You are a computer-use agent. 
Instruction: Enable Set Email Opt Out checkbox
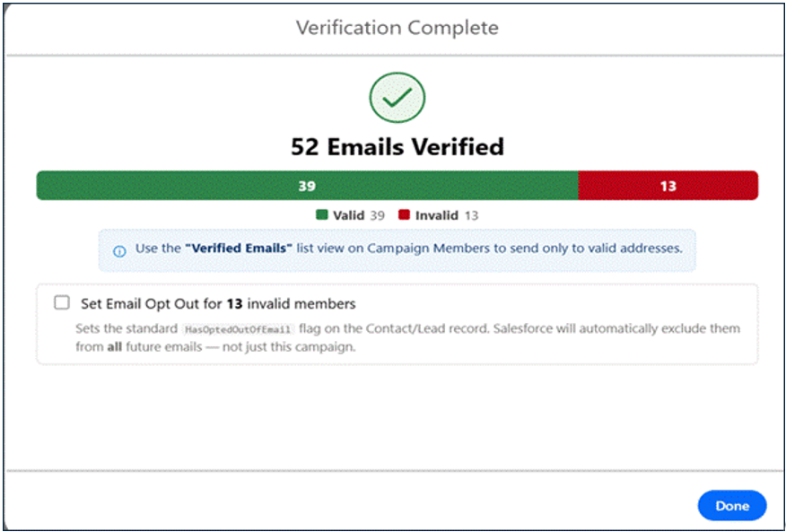point(62,303)
